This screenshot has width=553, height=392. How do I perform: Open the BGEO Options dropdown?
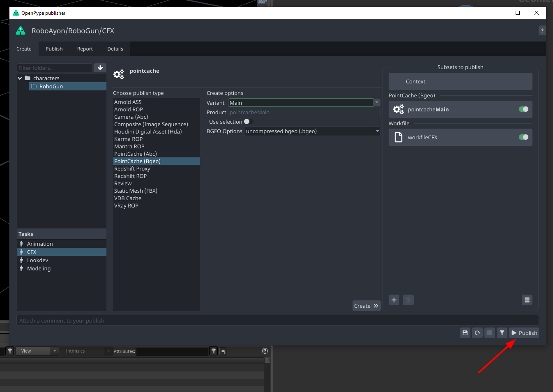coord(376,131)
